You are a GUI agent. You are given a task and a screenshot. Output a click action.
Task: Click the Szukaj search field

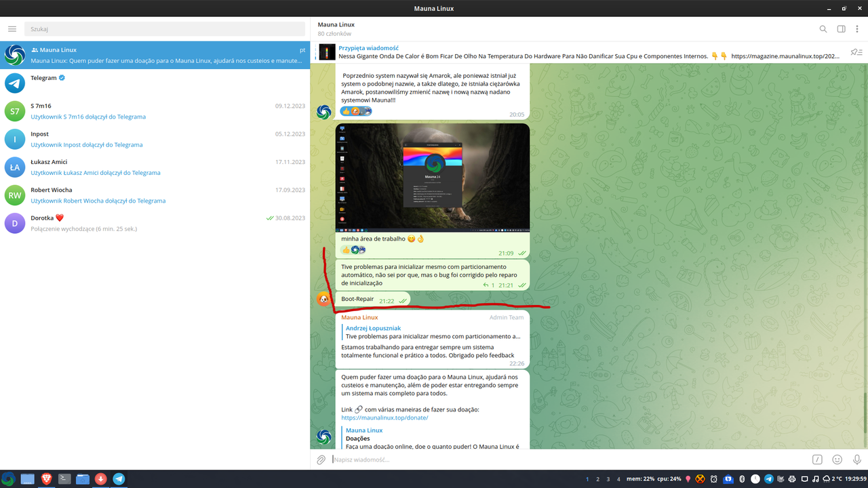165,29
